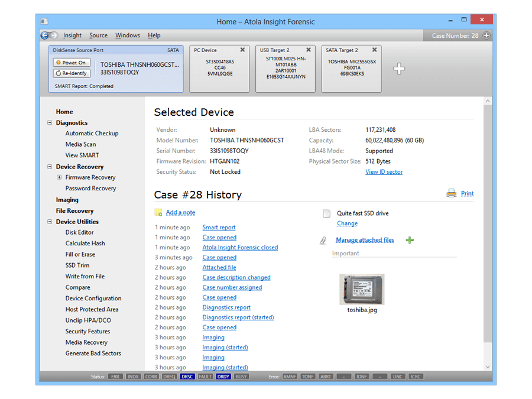Select the DiskSense Source Port panel
532x399 pixels.
116,69
